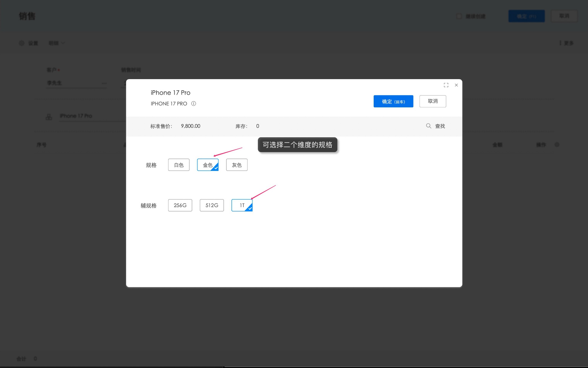
Task: Click the background blue 确定 button
Action: pos(527,16)
